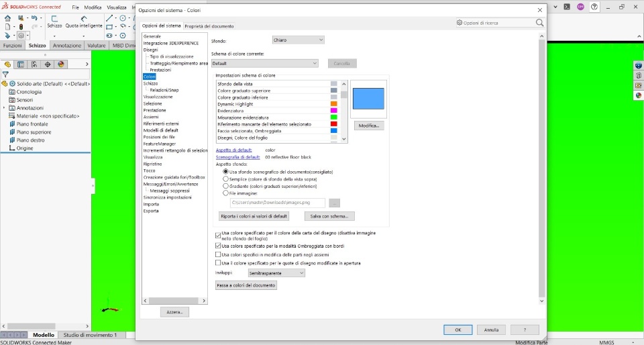This screenshot has width=644, height=345.
Task: Click 'Passa a colori del documento' button
Action: [246, 285]
